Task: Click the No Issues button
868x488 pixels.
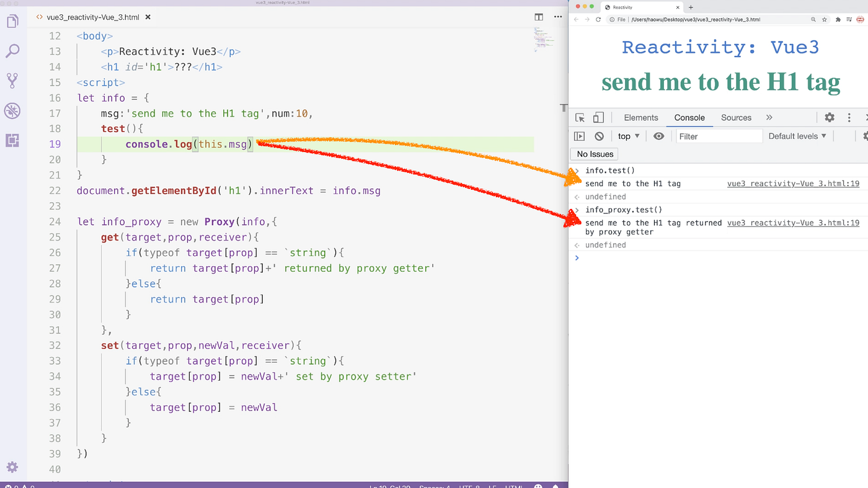Action: (x=595, y=154)
